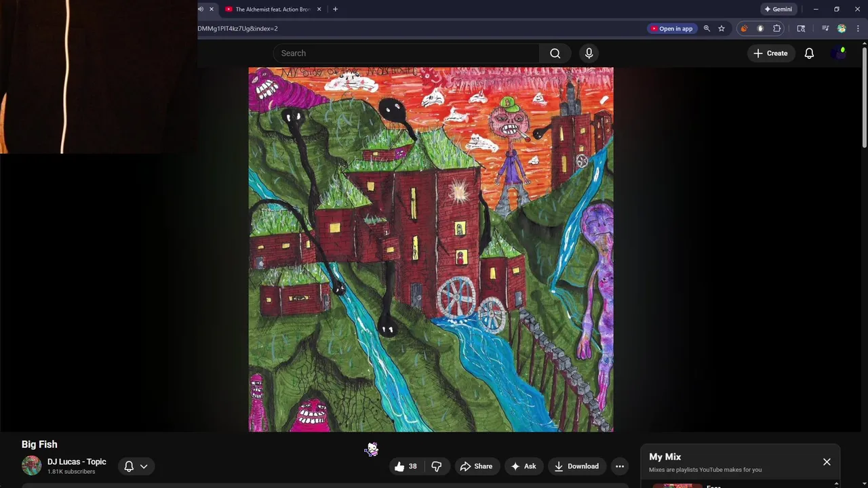Open the tab search screen icon in toolbar
This screenshot has width=868, height=488.
pyautogui.click(x=801, y=28)
